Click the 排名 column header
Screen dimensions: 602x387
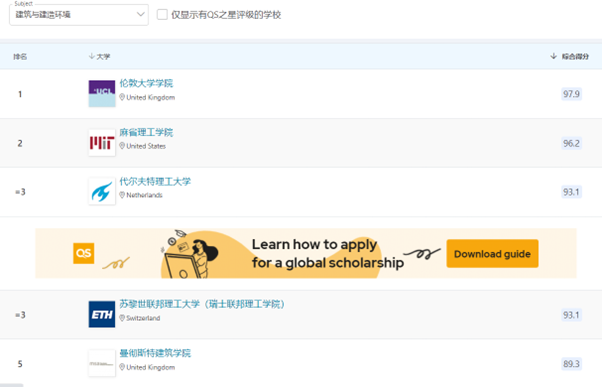coord(20,56)
